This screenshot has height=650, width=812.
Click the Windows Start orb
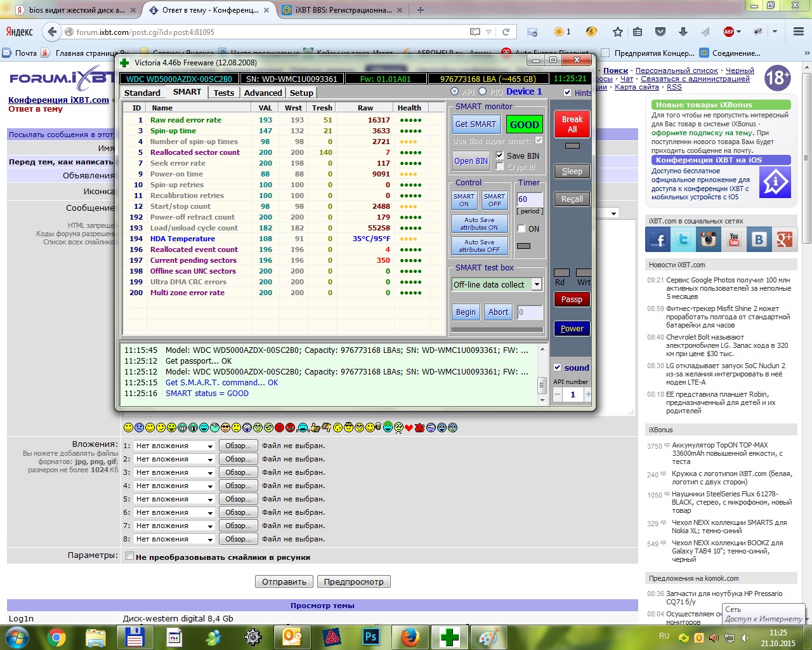pyautogui.click(x=17, y=637)
